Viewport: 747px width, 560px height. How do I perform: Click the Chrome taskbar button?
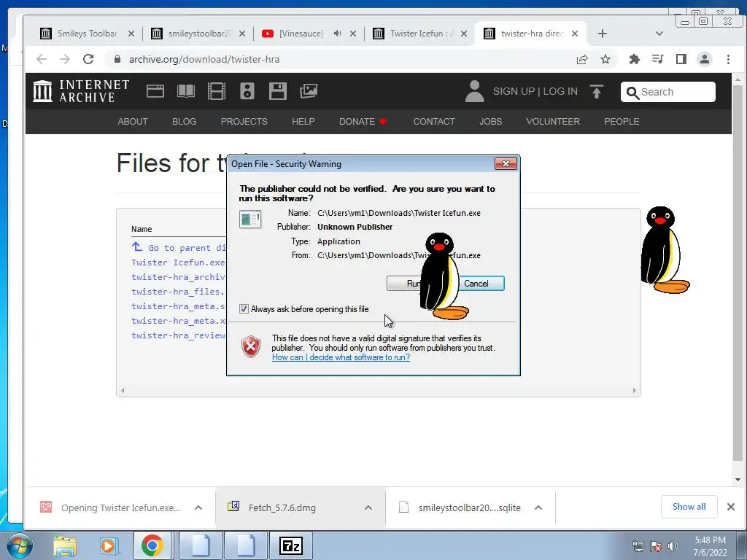pos(152,545)
